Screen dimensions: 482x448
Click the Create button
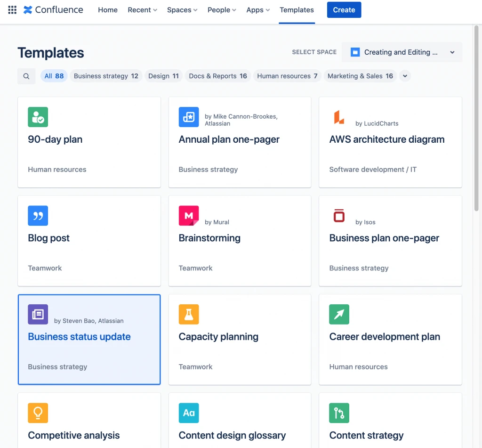tap(344, 10)
